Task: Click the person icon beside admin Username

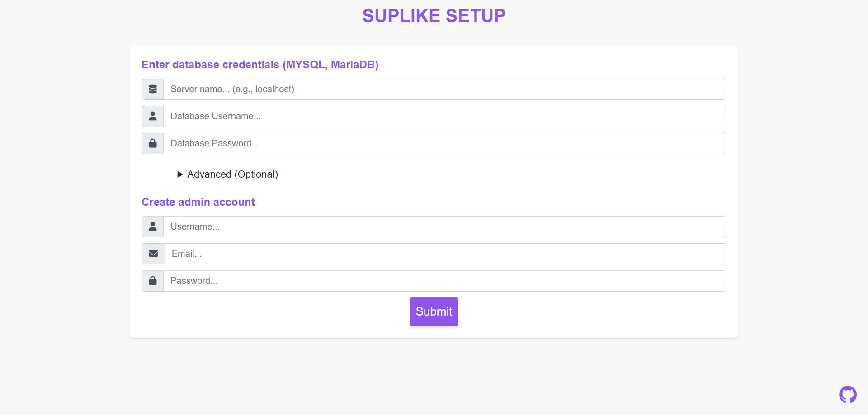Action: coord(152,226)
